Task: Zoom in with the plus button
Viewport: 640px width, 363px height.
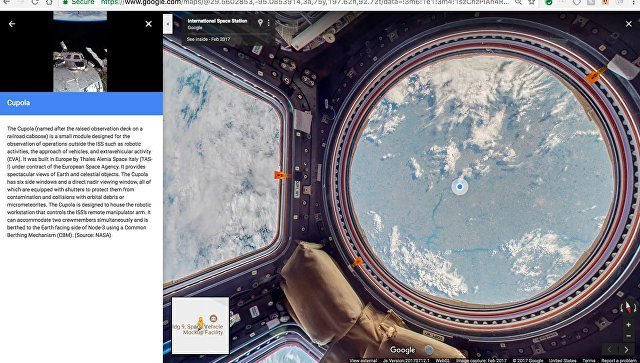Action: (x=629, y=325)
